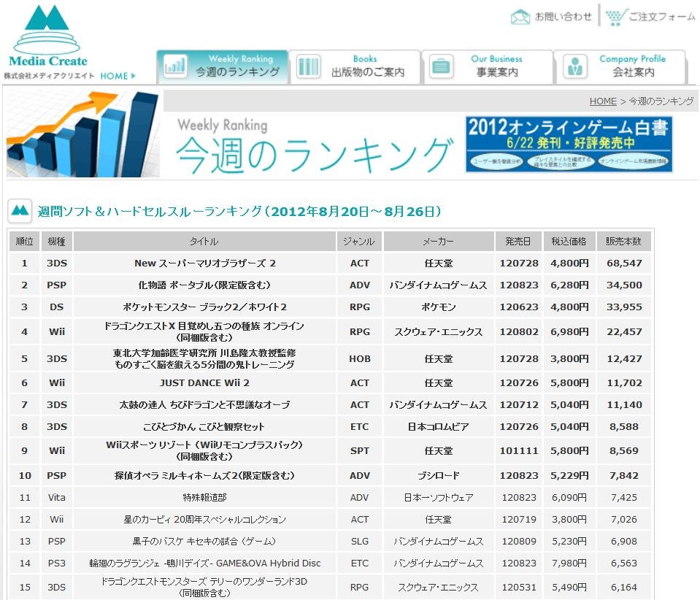Click the タイトル column header
Image resolution: width=700 pixels, height=600 pixels.
click(204, 242)
